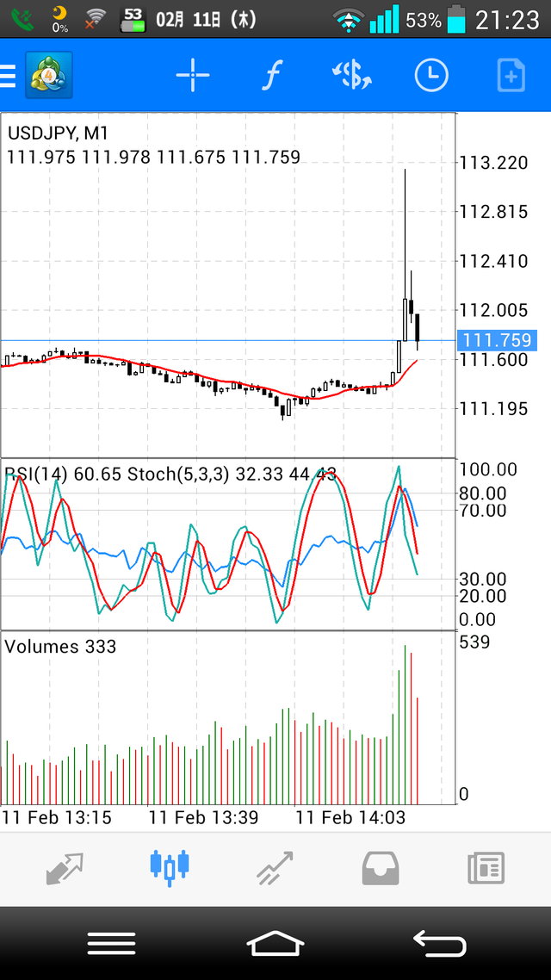
Task: Tap the 30.00 oscillator level label
Action: tap(483, 579)
